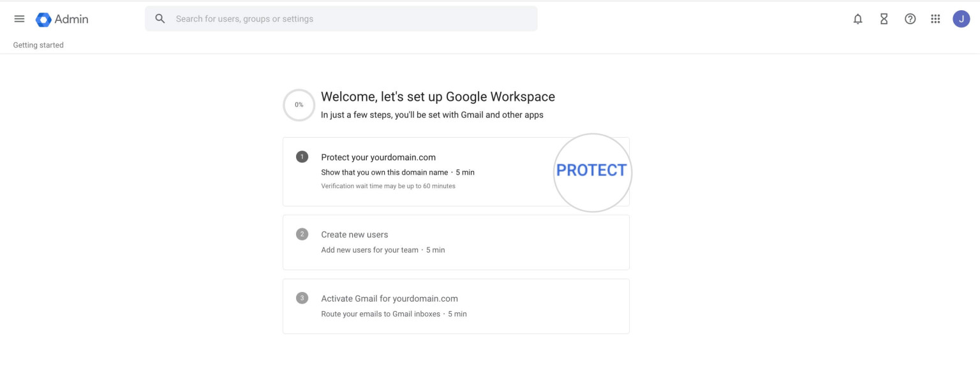The image size is (980, 373).
Task: Open the Google apps grid
Action: tap(935, 19)
